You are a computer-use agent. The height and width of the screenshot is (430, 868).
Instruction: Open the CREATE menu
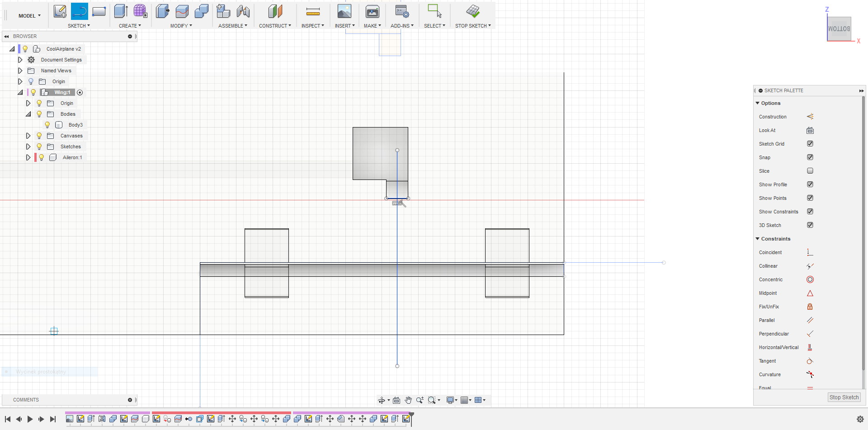130,26
